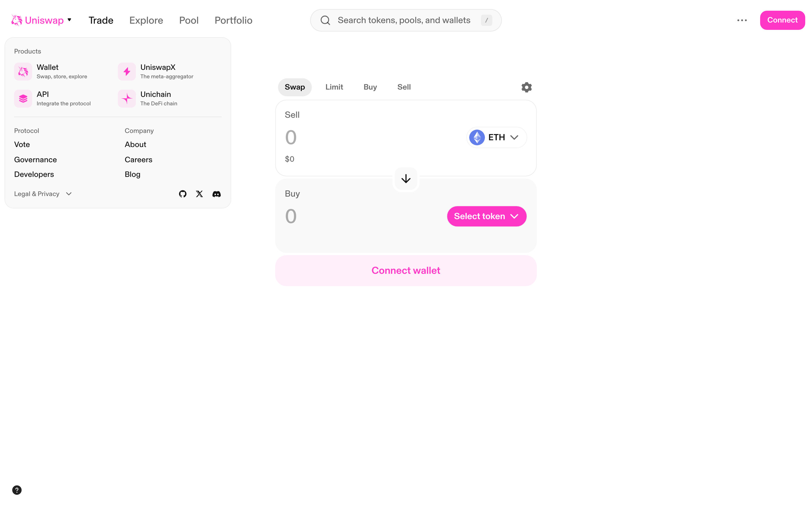
Task: Open the three-dot overflow menu
Action: pos(742,20)
